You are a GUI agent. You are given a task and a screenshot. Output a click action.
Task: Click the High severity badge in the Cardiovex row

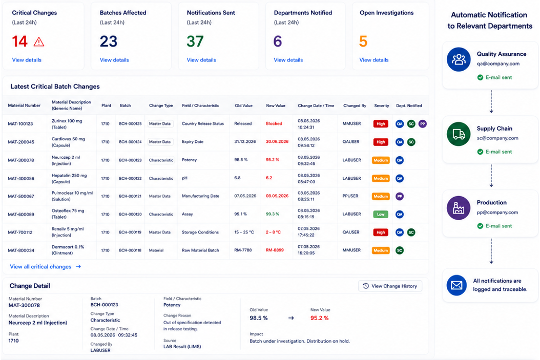coord(381,142)
